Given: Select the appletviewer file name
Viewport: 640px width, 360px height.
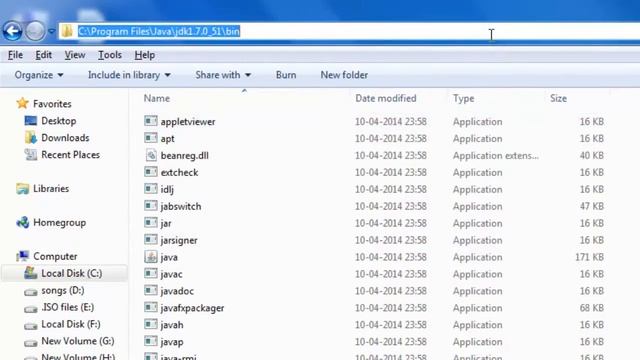Looking at the screenshot, I should pos(188,122).
